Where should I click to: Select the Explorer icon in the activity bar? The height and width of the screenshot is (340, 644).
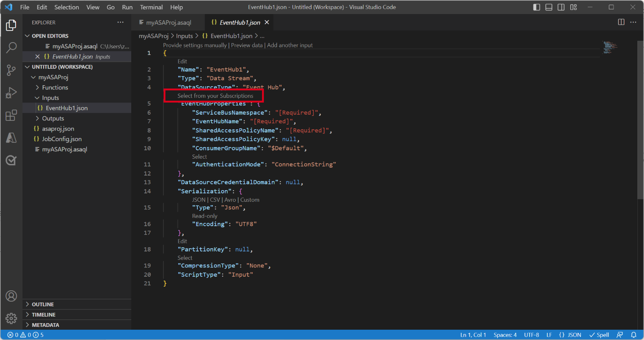click(11, 25)
